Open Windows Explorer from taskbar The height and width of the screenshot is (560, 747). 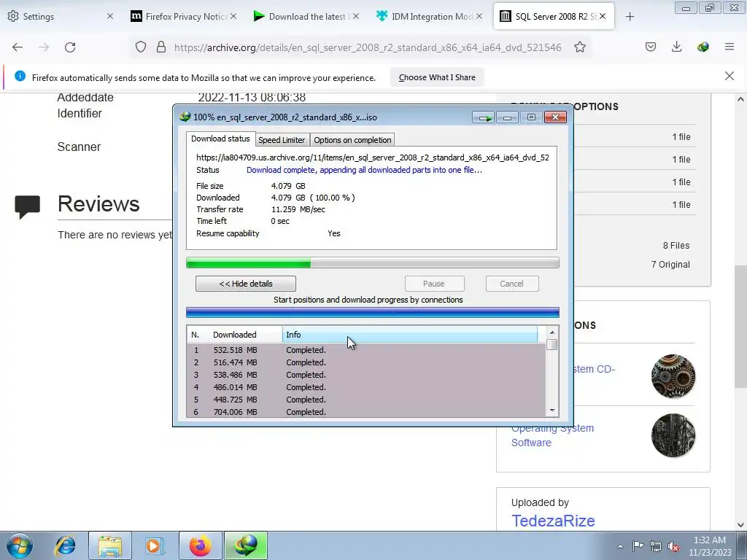[x=110, y=545]
